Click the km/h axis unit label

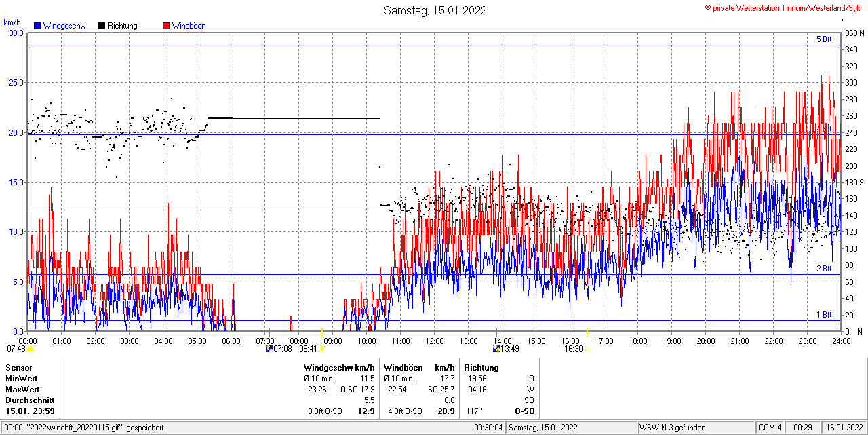point(12,22)
